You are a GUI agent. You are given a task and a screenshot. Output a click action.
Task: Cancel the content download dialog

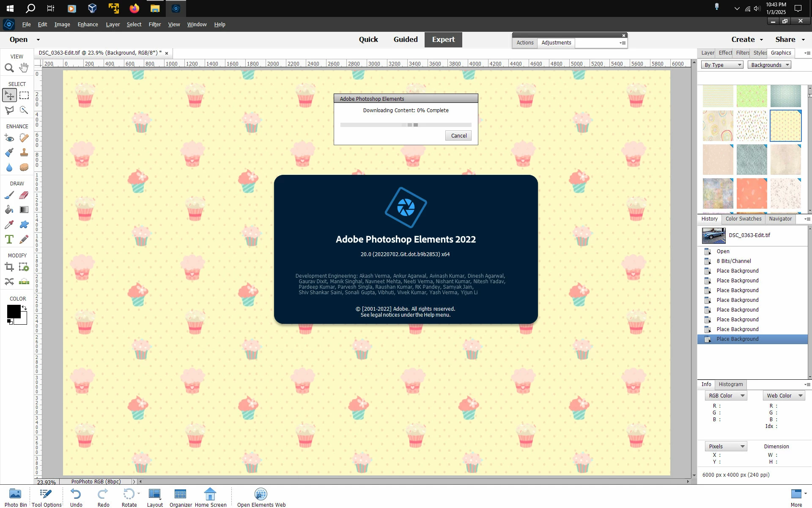[458, 135]
